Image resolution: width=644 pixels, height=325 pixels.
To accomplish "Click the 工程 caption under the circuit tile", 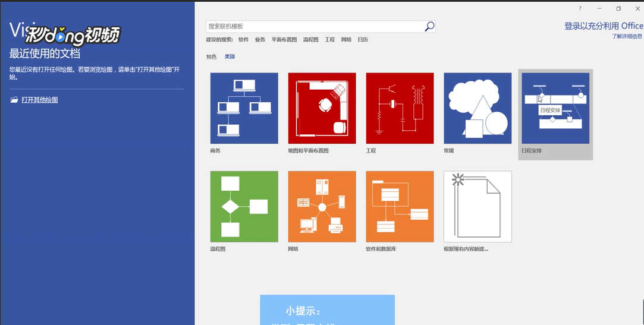I will (371, 150).
